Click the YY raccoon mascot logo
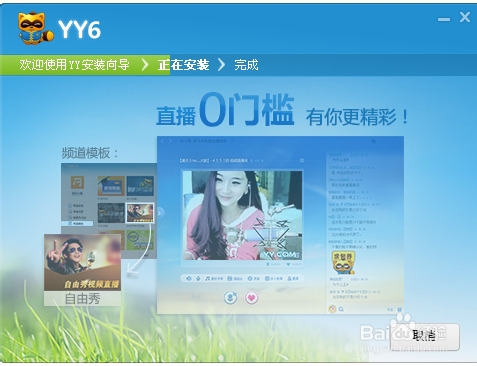 [36, 28]
